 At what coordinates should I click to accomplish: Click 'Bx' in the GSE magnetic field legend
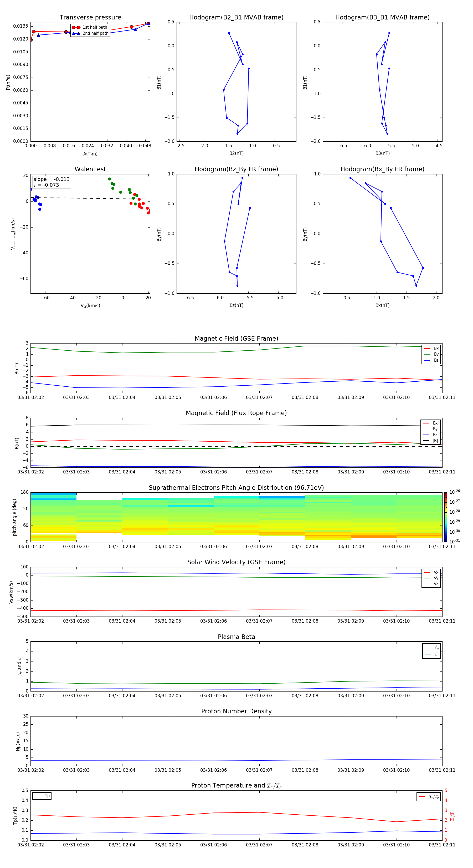(431, 349)
